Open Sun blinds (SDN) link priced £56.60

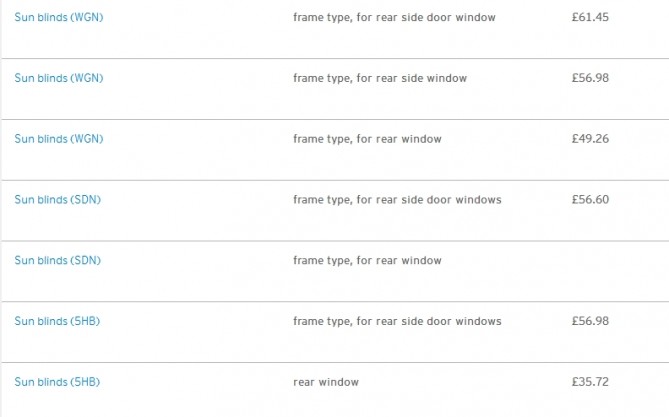(x=57, y=200)
